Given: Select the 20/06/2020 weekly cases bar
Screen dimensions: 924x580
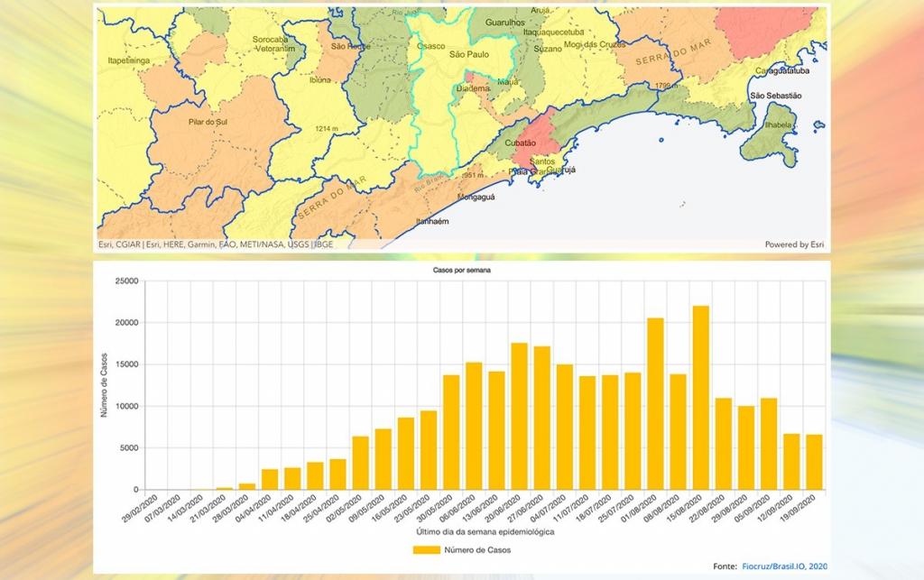Looking at the screenshot, I should coord(519,416).
